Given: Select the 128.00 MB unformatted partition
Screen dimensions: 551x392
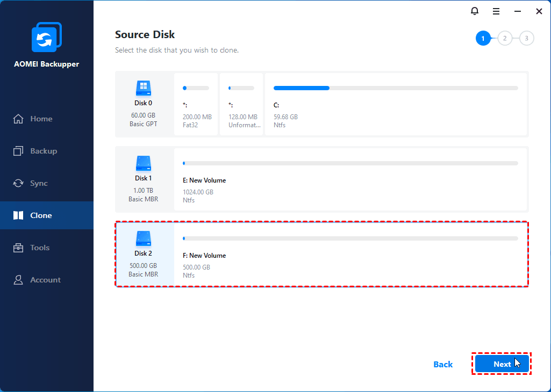Looking at the screenshot, I should point(241,105).
